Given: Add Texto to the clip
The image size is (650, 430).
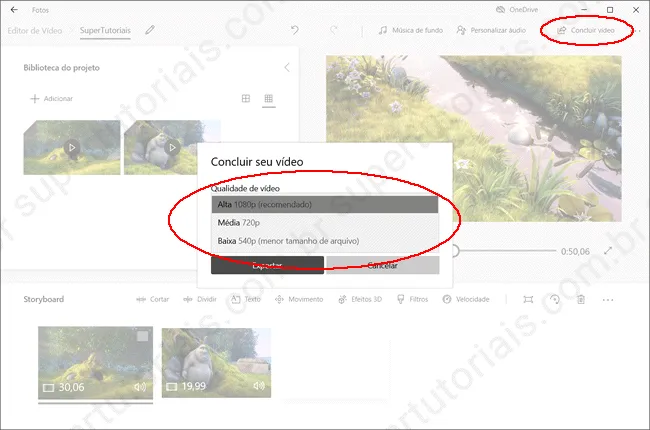Looking at the screenshot, I should 246,299.
